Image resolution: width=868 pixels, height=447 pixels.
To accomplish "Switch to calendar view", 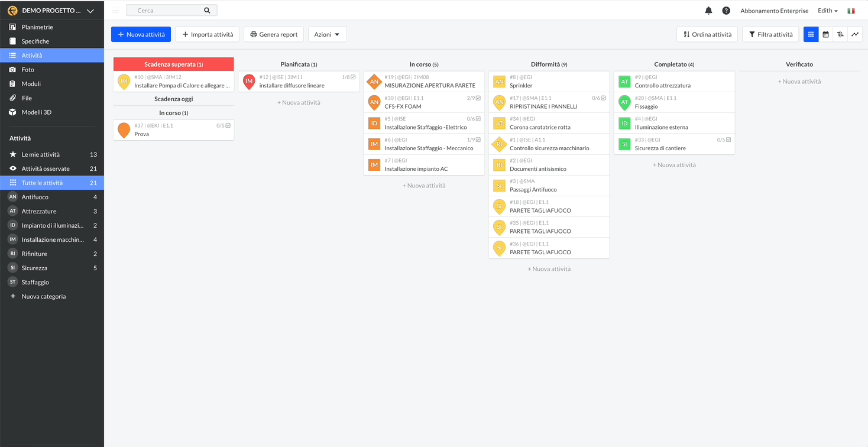I will click(x=825, y=34).
